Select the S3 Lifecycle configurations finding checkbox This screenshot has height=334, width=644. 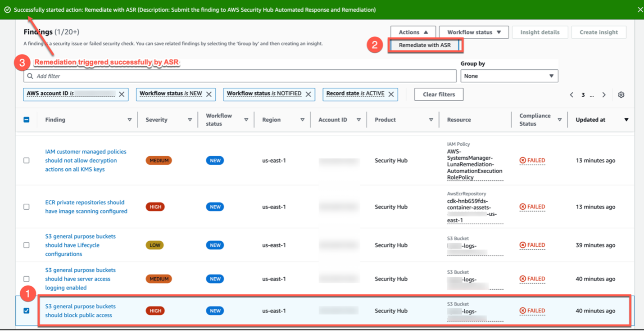tap(27, 245)
